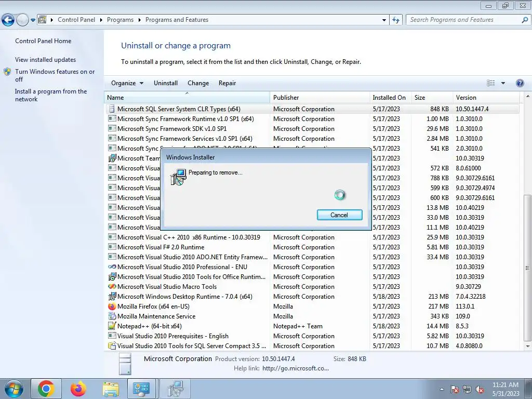Viewport: 532px width, 399px height.
Task: Sort by the Name column header
Action: click(187, 97)
